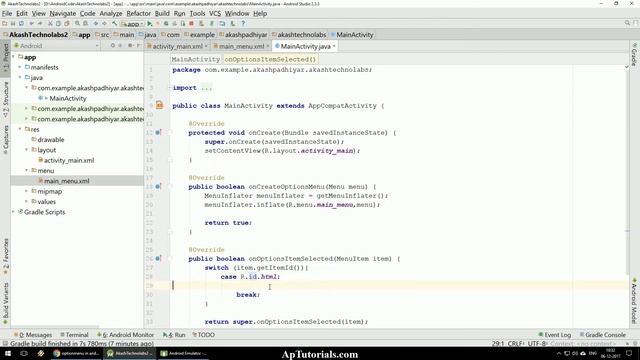Screen dimensions: 640x360
Task: Open the Gradle Console panel
Action: tap(602, 335)
